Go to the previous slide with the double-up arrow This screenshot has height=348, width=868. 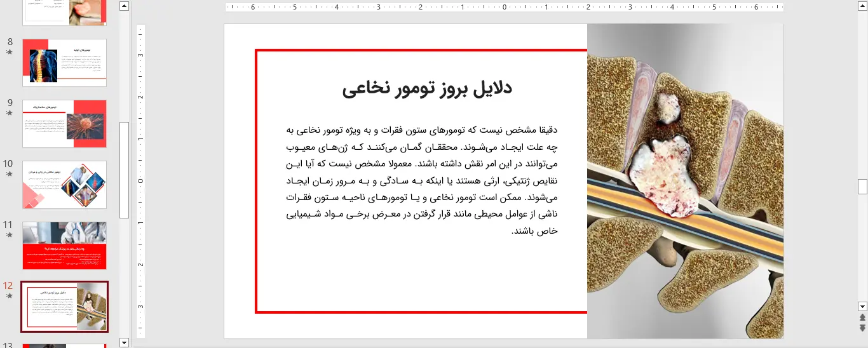862,317
